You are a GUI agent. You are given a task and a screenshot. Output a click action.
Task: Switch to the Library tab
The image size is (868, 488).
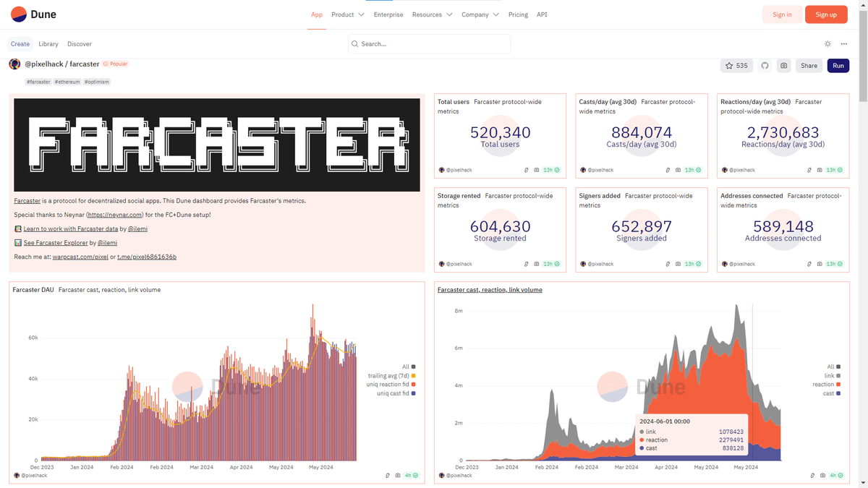(x=48, y=44)
